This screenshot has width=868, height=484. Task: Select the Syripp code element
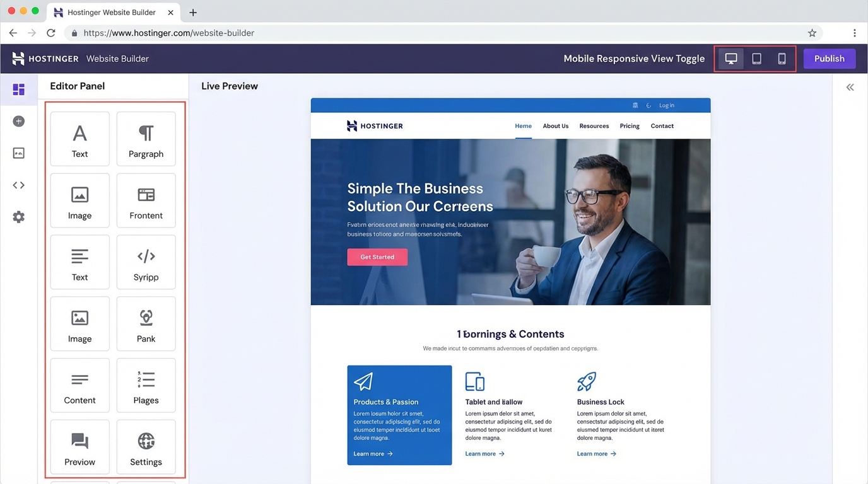pos(146,262)
